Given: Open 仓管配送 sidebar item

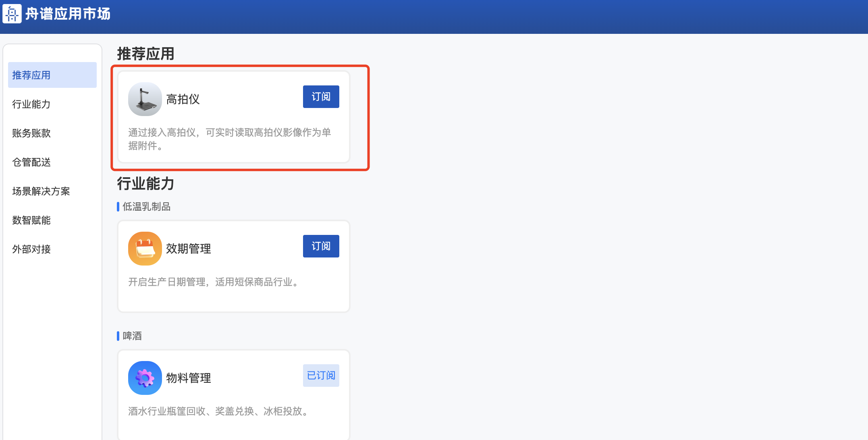Looking at the screenshot, I should click(x=31, y=162).
